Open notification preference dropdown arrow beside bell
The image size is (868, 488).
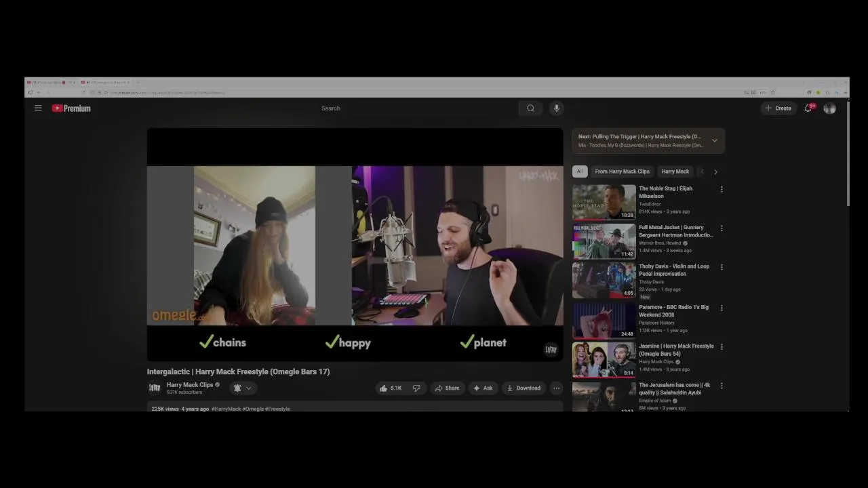point(249,388)
